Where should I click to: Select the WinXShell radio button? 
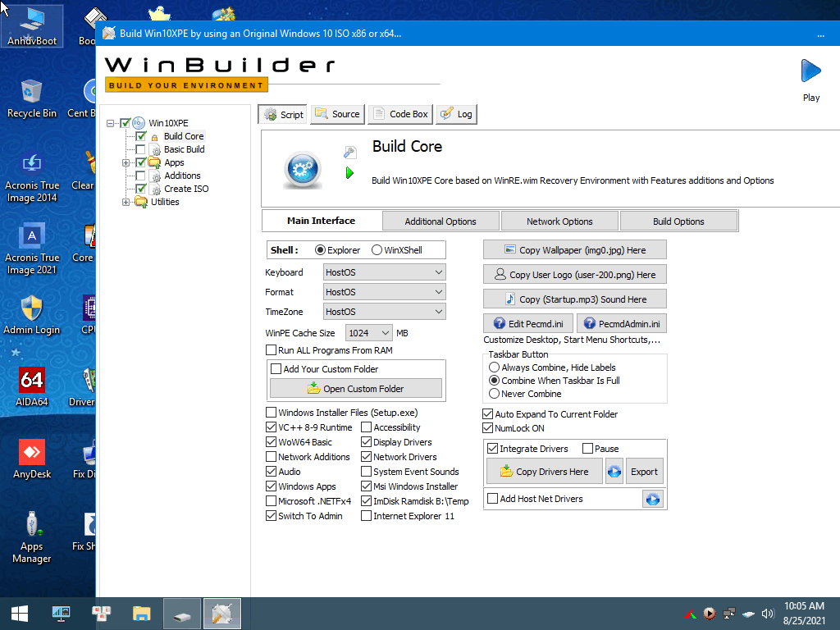(x=377, y=250)
